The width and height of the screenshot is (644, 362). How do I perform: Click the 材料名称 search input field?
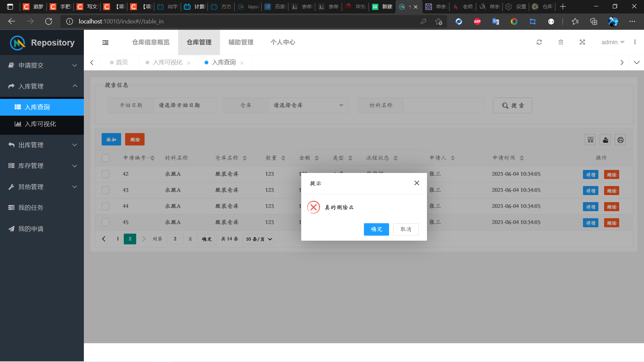tap(443, 106)
